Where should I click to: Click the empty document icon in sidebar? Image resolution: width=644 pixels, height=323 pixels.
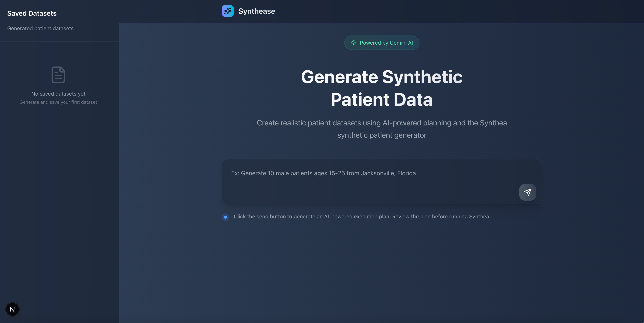pyautogui.click(x=58, y=74)
